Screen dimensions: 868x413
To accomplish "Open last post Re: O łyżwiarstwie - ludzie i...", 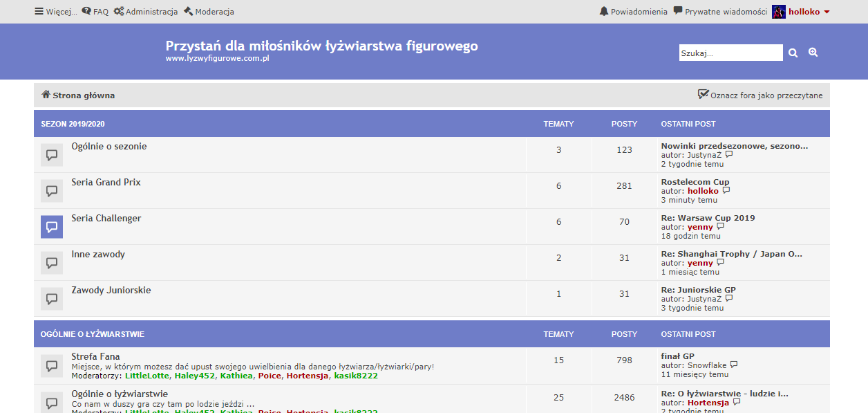I will tap(725, 394).
